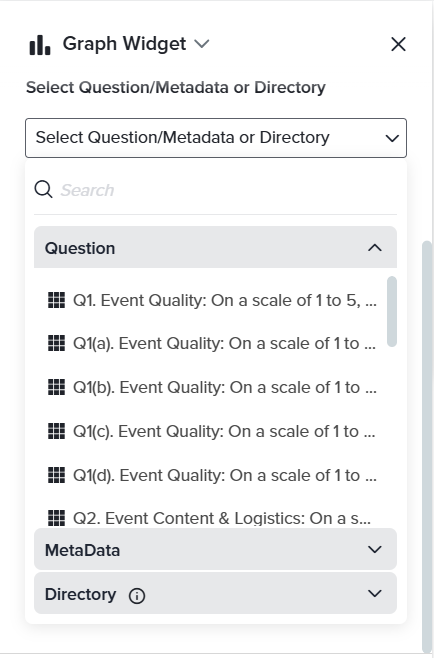Click the search magnifier icon

pyautogui.click(x=43, y=190)
